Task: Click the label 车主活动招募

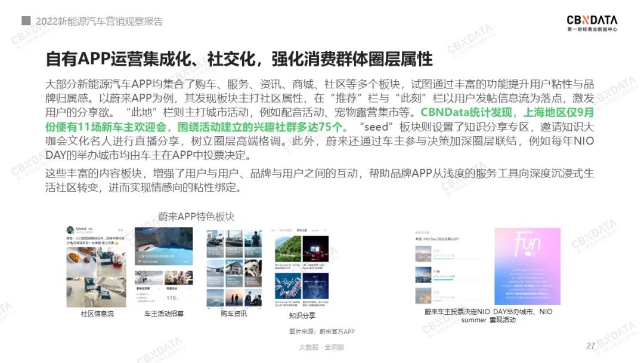Action: click(164, 313)
